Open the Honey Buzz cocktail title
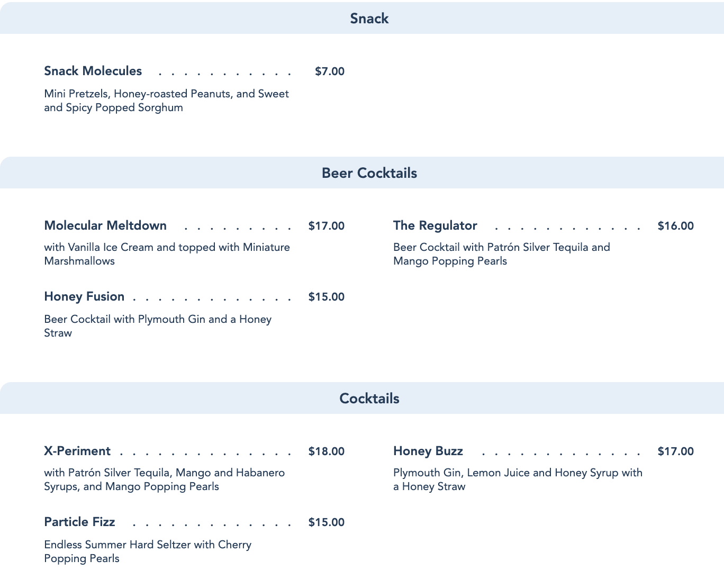The width and height of the screenshot is (724, 588). point(428,451)
